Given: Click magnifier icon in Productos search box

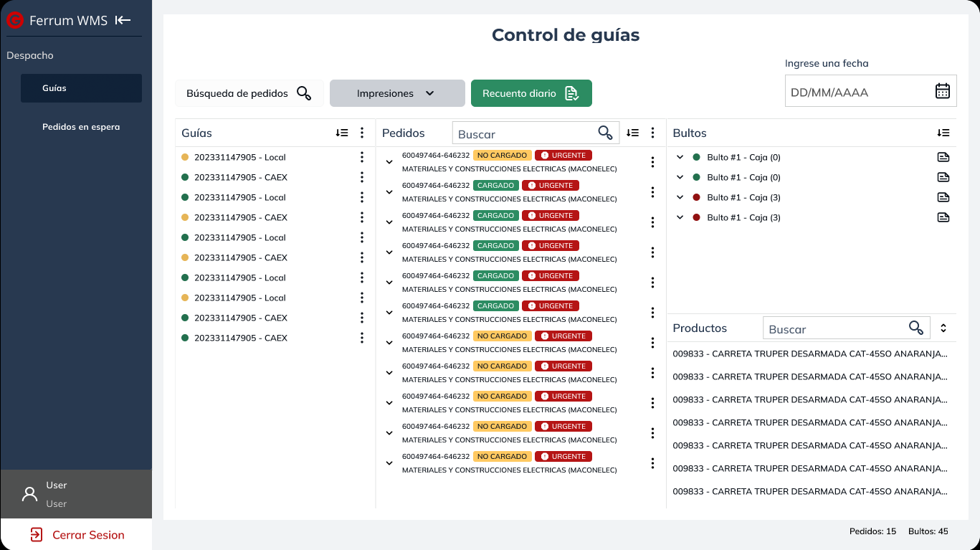Looking at the screenshot, I should (x=915, y=328).
